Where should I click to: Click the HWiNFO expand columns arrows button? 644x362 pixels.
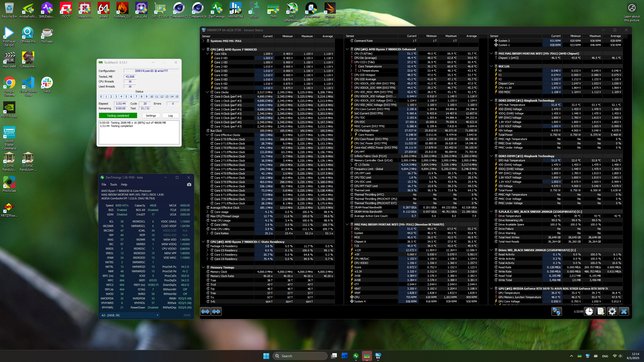click(x=205, y=311)
